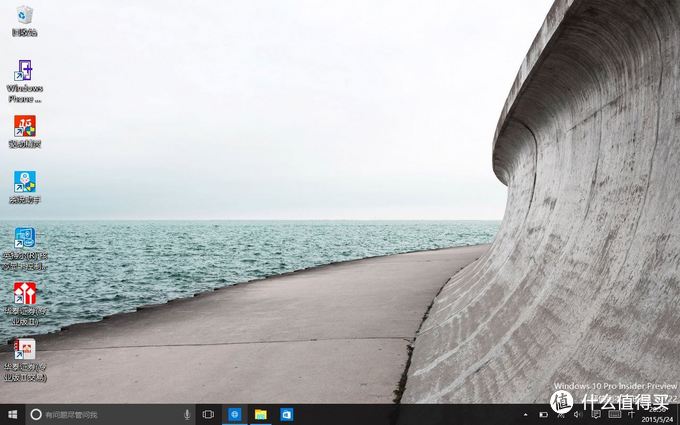Open the blue globe browser taskbar icon

235,415
